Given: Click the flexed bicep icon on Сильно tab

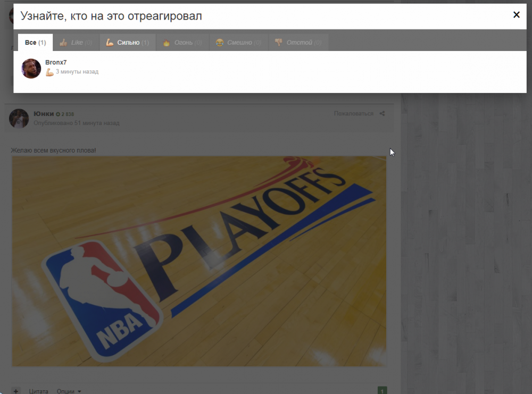Looking at the screenshot, I should [110, 43].
